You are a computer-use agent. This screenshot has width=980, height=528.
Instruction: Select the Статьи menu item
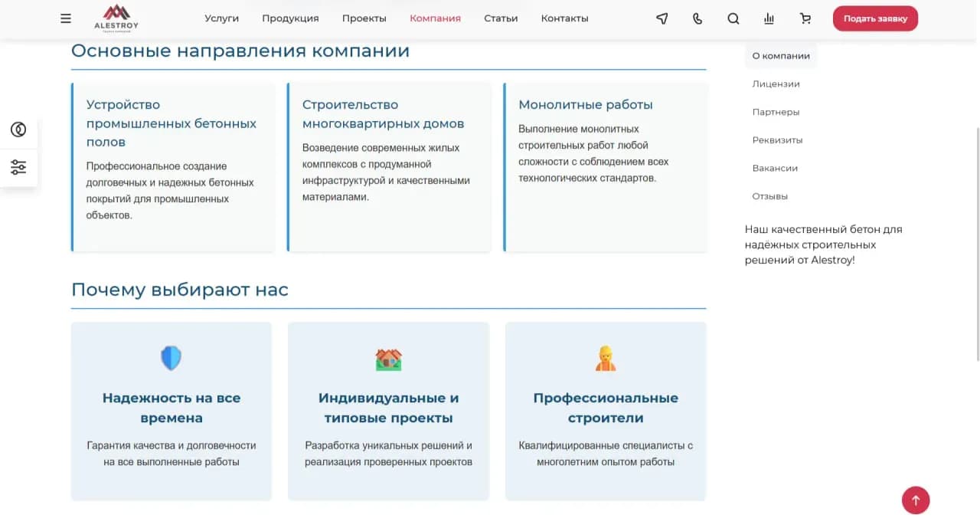tap(501, 18)
